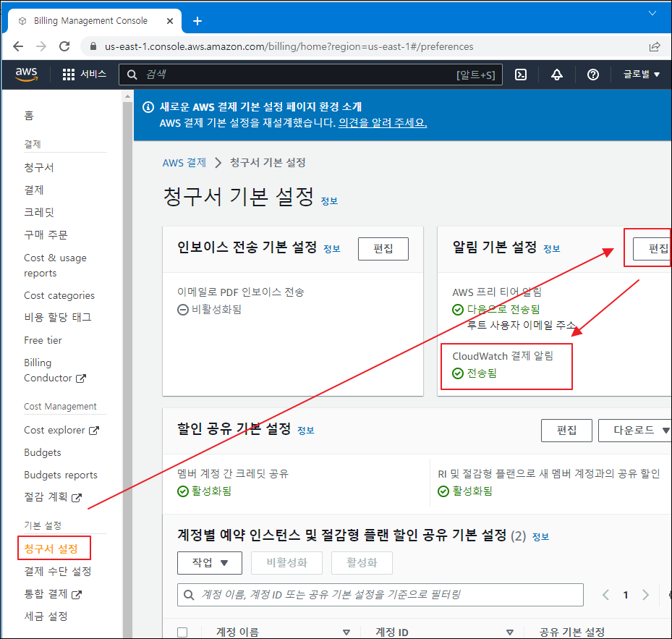Viewport: 672px width, 639px height.
Task: Click 정보 link beside 할인 공유 기본 설정
Action: 306,431
